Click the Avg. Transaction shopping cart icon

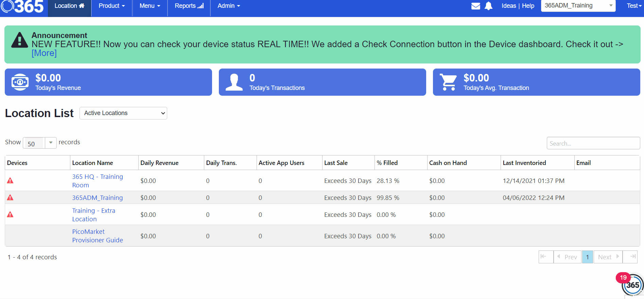click(448, 82)
